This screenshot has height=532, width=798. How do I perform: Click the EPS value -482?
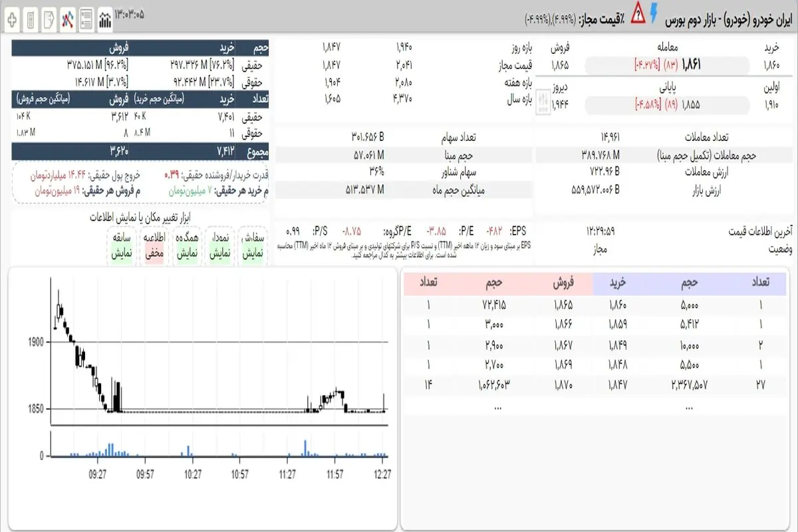pos(494,231)
